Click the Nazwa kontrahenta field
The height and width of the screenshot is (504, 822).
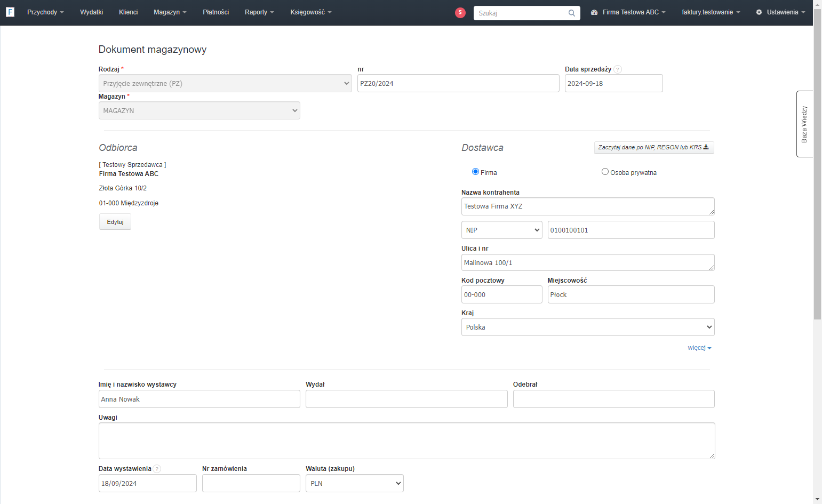588,206
